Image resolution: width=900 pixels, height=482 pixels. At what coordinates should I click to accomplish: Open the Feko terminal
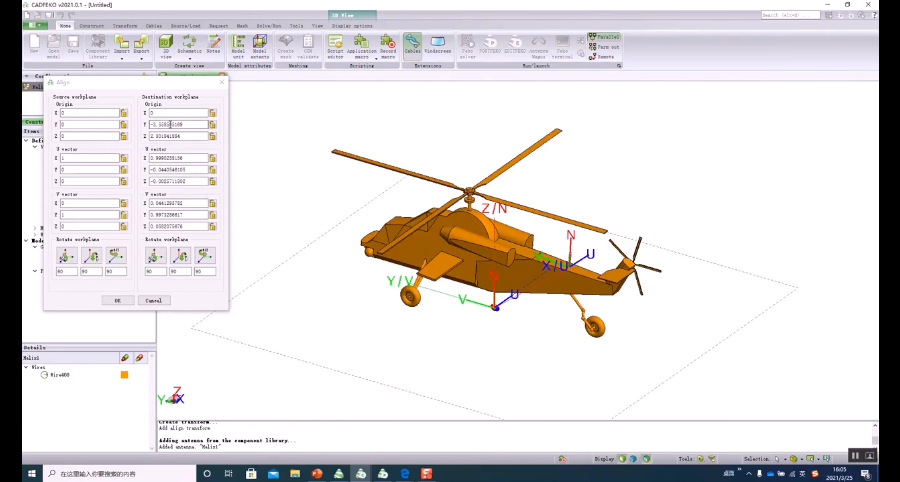pos(562,46)
